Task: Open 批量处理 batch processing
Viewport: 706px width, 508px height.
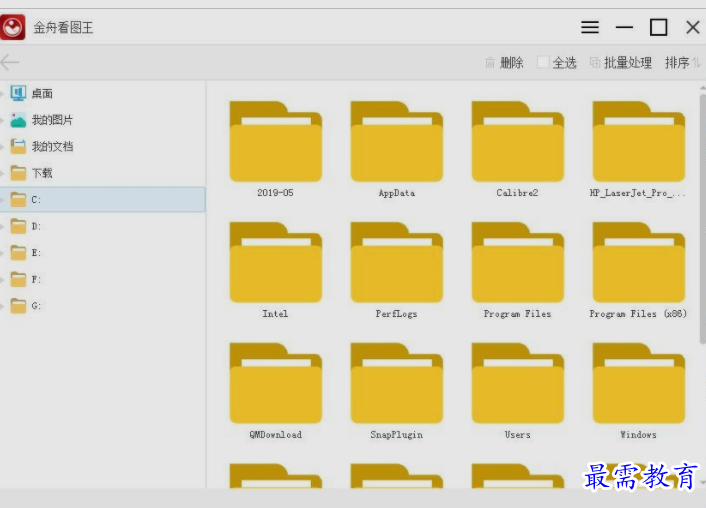Action: 620,63
